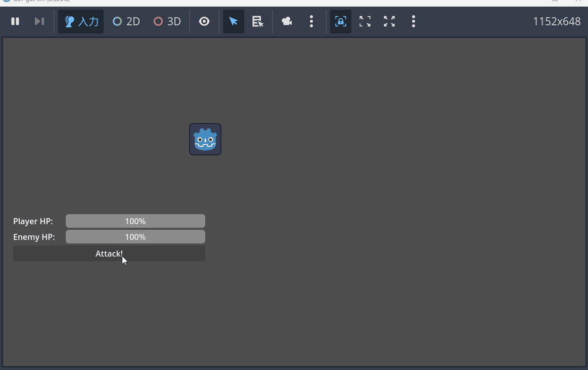Click the Player HP progress bar

pos(135,221)
